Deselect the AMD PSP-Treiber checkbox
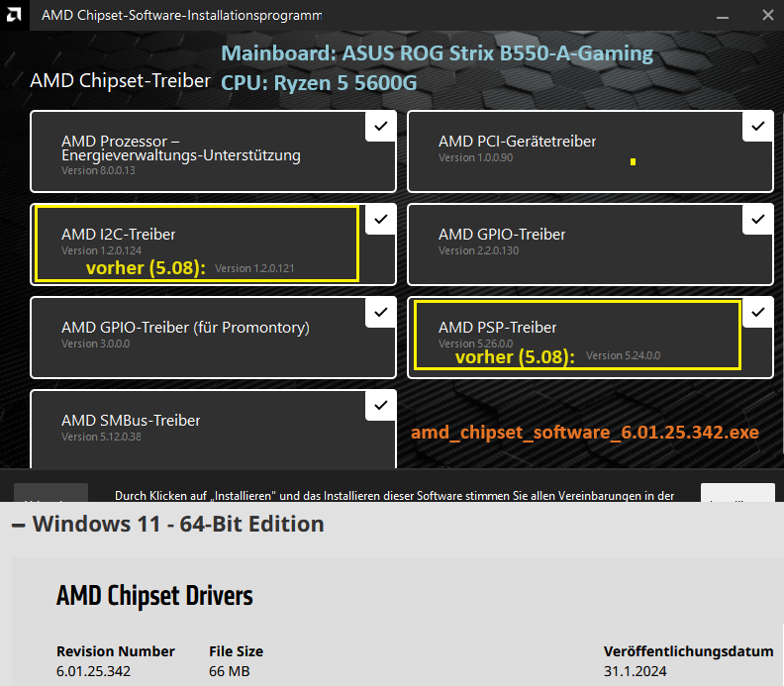The width and height of the screenshot is (784, 686). click(758, 313)
